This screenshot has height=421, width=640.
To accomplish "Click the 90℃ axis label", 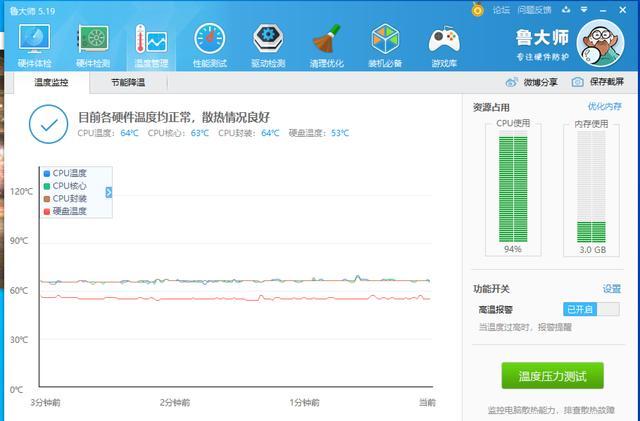I will pyautogui.click(x=19, y=241).
